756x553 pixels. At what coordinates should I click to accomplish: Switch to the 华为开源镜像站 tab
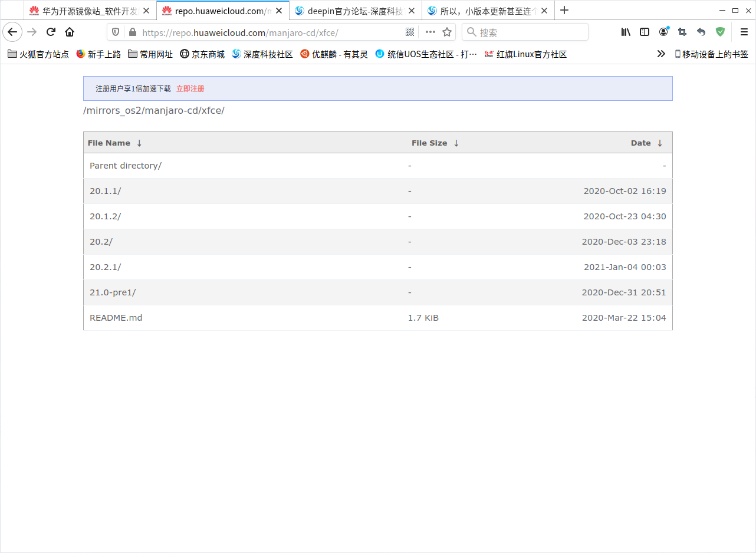pos(90,11)
